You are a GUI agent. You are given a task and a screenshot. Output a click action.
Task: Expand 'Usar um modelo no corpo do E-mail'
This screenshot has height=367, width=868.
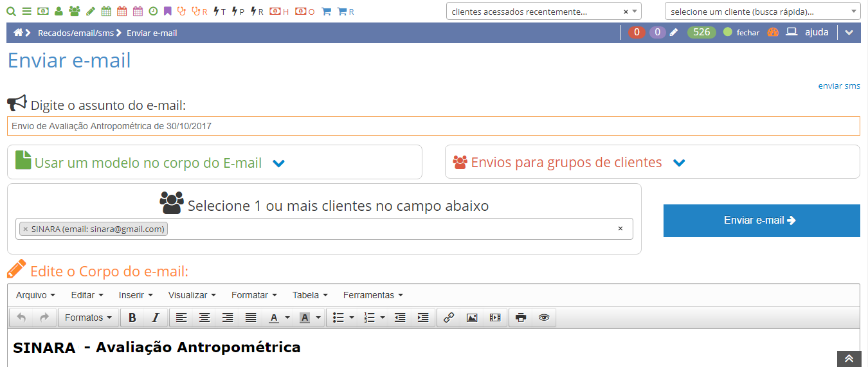(278, 163)
